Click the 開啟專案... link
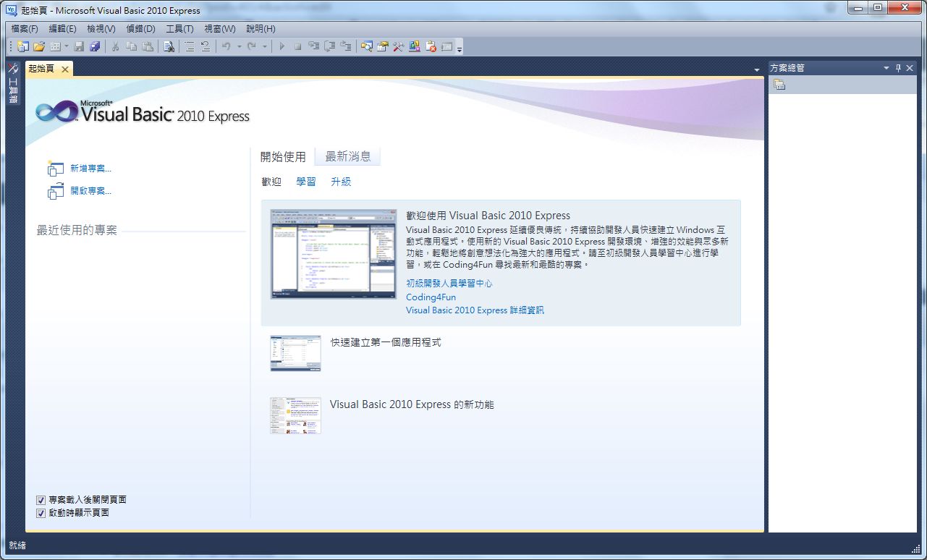This screenshot has width=927, height=560. 90,191
